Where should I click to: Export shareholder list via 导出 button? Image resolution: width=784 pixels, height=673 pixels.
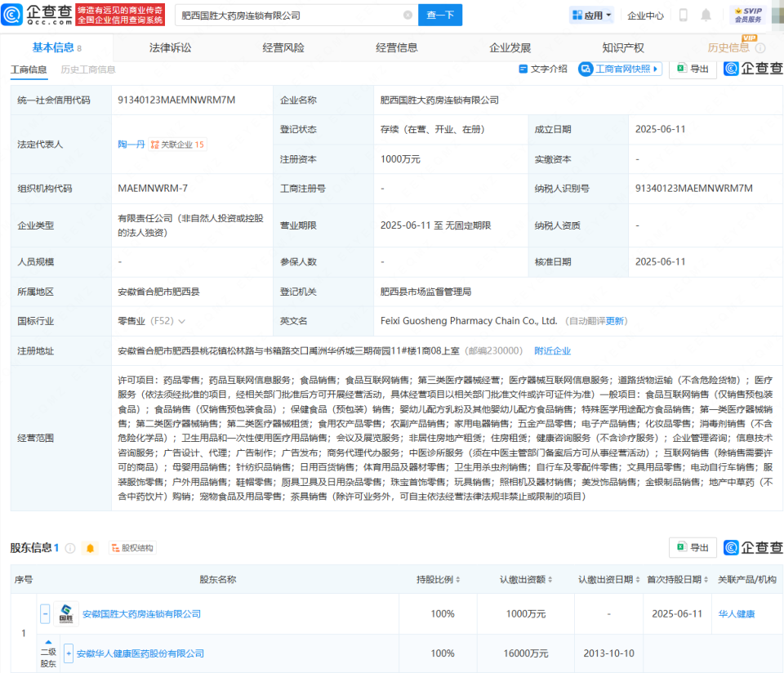693,547
